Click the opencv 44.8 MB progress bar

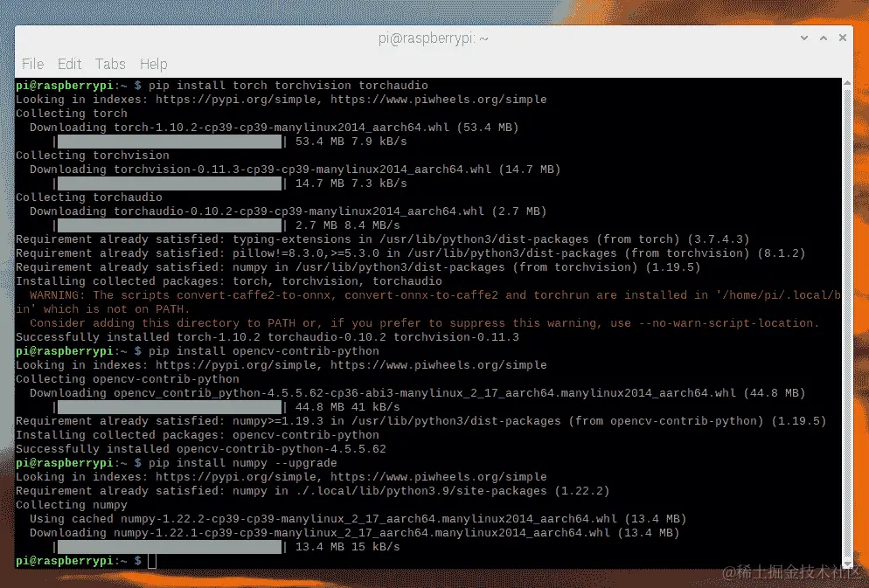(x=169, y=407)
